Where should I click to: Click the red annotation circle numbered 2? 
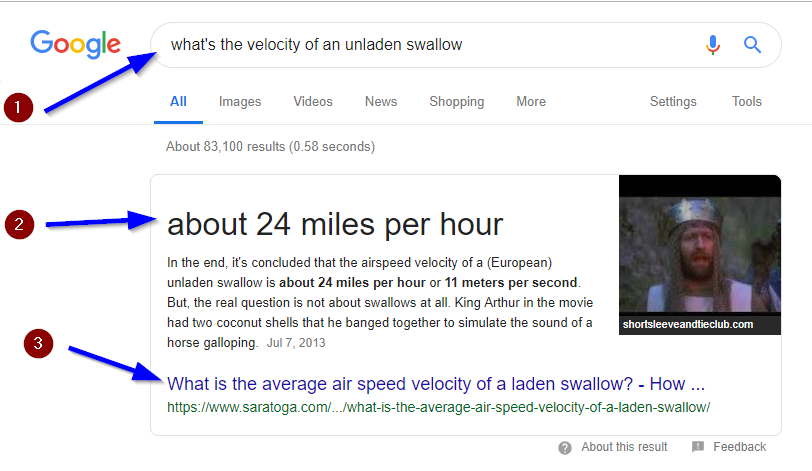pyautogui.click(x=19, y=225)
